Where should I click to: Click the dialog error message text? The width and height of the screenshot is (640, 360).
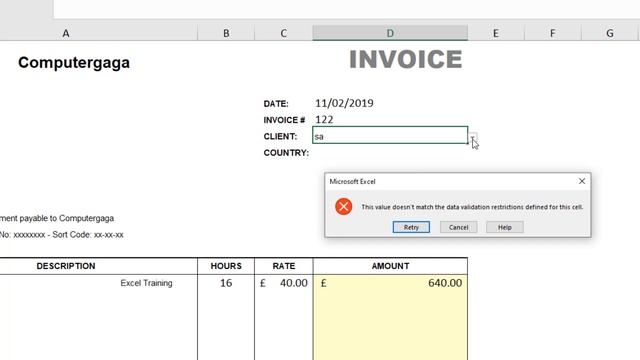(x=472, y=207)
